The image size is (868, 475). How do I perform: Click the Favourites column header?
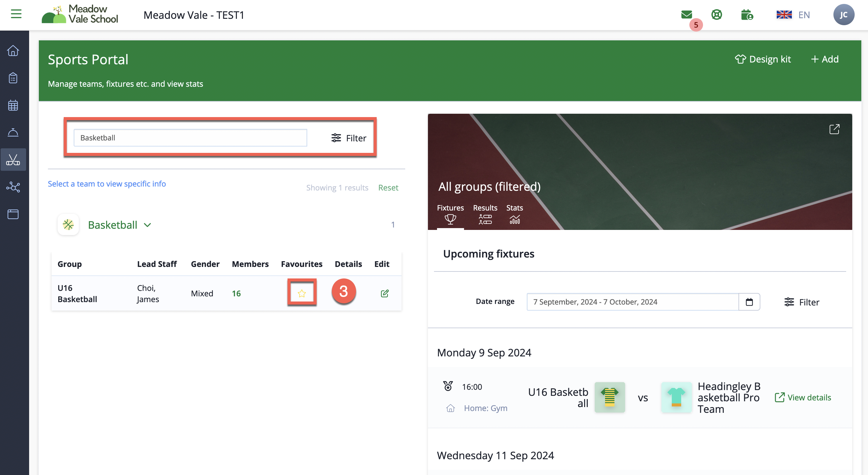pos(301,264)
